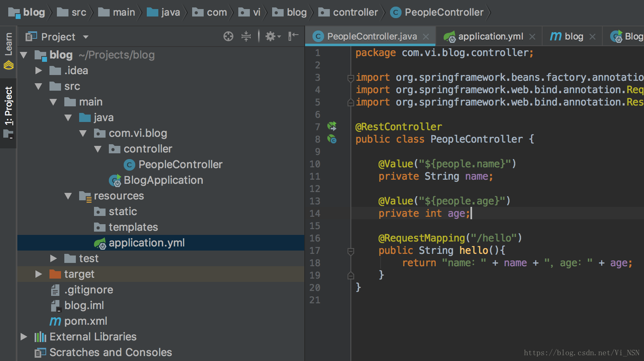This screenshot has width=644, height=361.
Task: Click the resources folder icon
Action: point(85,196)
